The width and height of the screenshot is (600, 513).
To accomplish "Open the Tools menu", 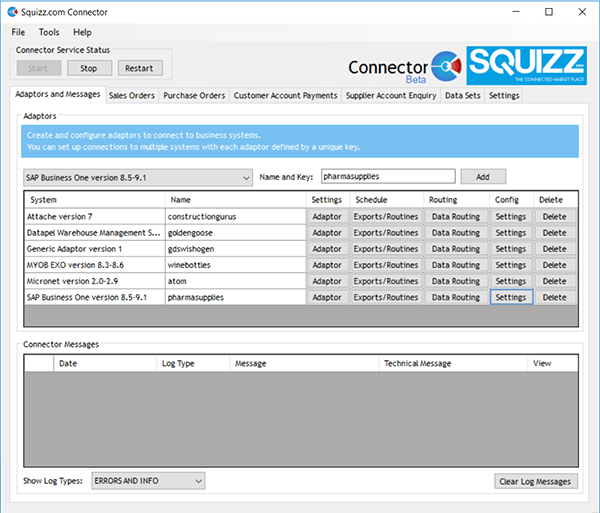I will click(x=49, y=32).
